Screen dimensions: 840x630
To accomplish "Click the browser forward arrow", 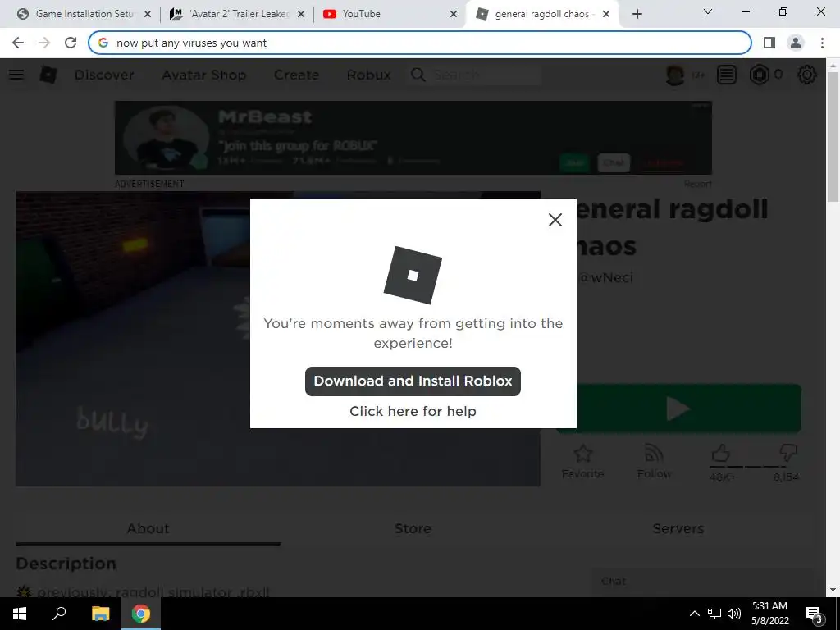I will click(44, 43).
